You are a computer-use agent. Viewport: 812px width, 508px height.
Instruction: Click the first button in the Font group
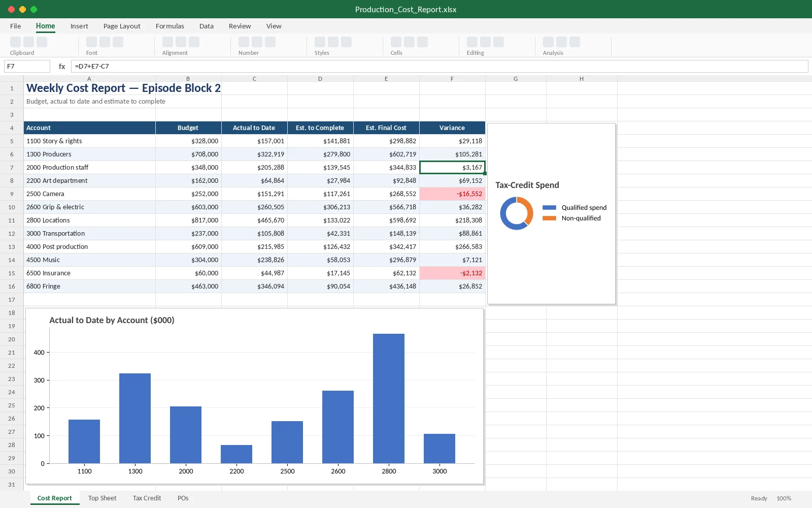tap(92, 42)
